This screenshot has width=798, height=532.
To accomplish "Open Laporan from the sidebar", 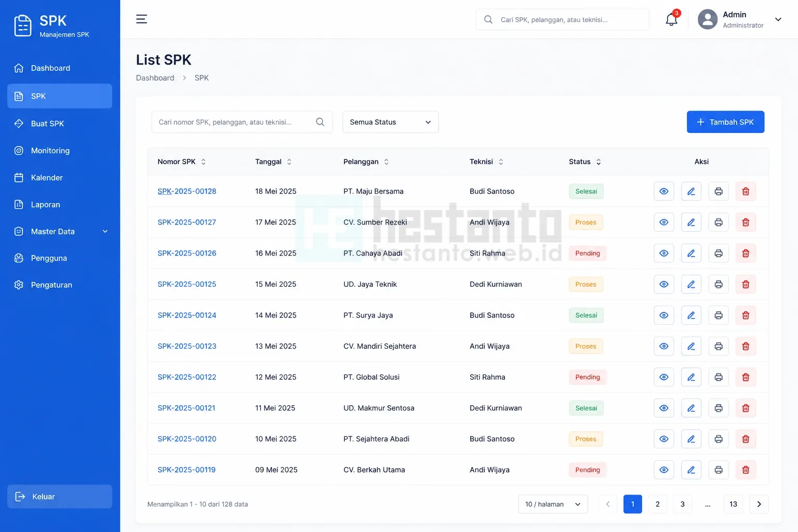I will [60, 205].
